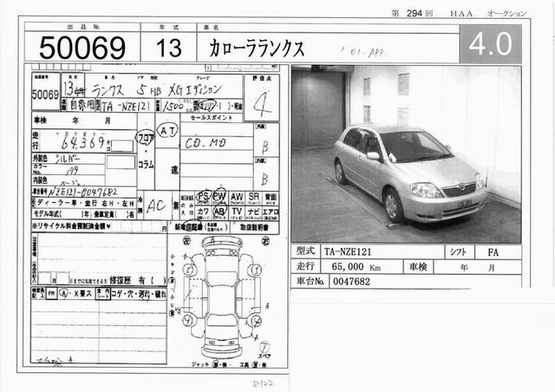Click the オークション header text
This screenshot has height=392, width=555.
pos(506,14)
